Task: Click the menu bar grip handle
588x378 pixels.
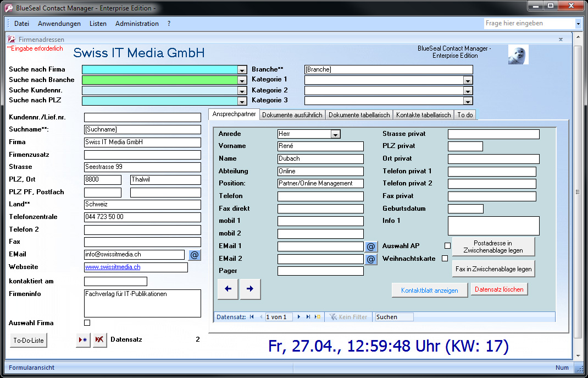Action: click(x=8, y=23)
